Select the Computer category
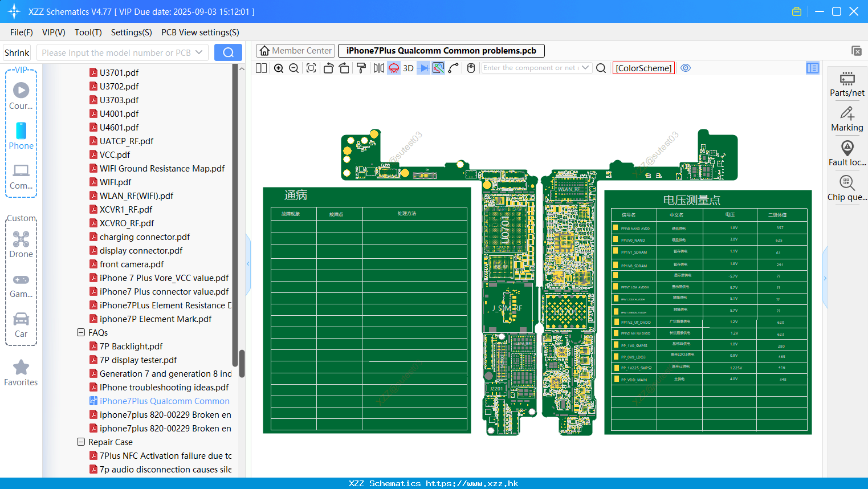 pyautogui.click(x=21, y=177)
